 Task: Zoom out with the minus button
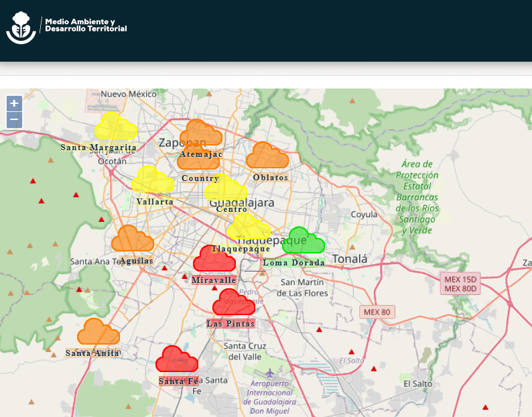[x=14, y=120]
